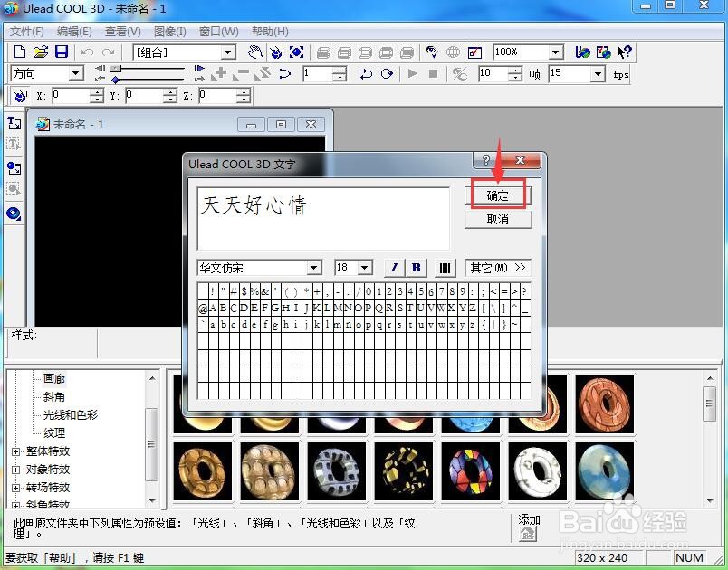The height and width of the screenshot is (570, 728).
Task: Click the stop animation button
Action: (433, 74)
